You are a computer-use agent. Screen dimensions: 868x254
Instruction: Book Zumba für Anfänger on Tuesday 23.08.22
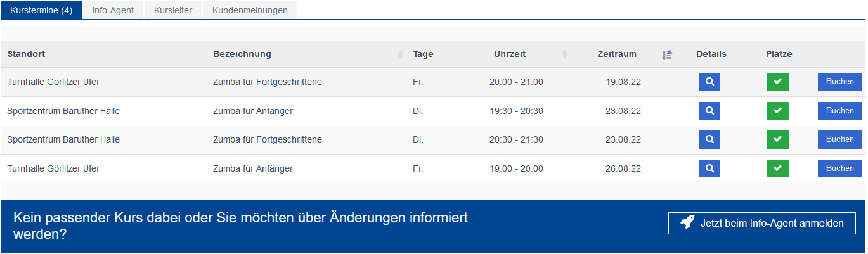click(x=839, y=111)
